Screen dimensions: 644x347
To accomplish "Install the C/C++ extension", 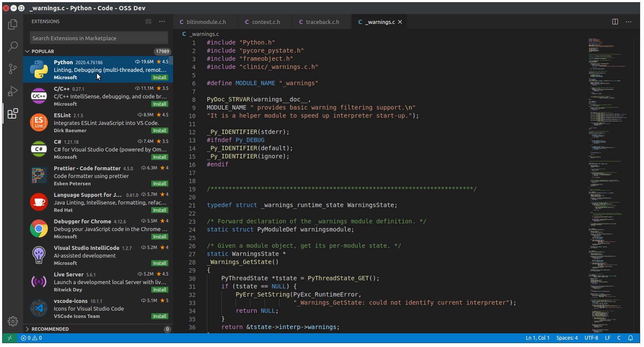I will [x=160, y=104].
